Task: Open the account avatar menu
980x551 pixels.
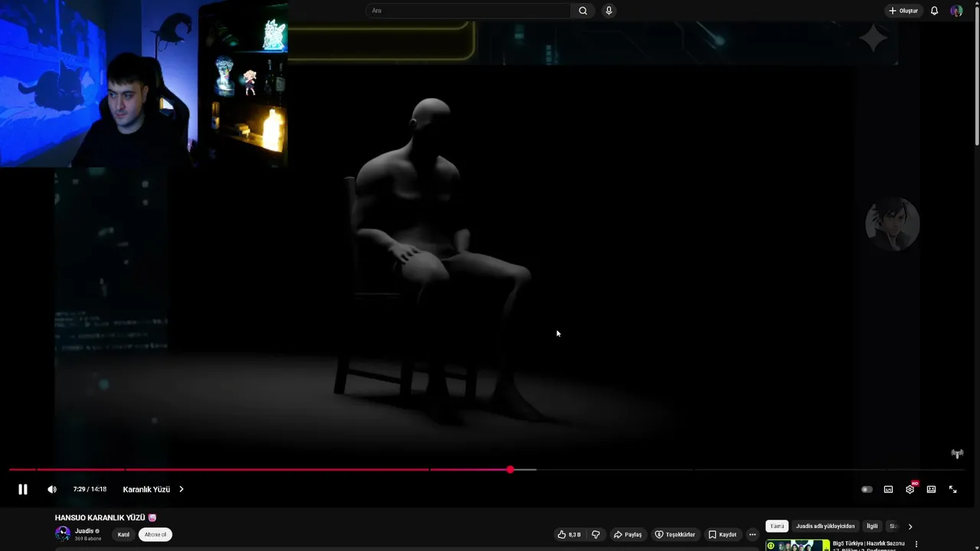Action: [956, 11]
